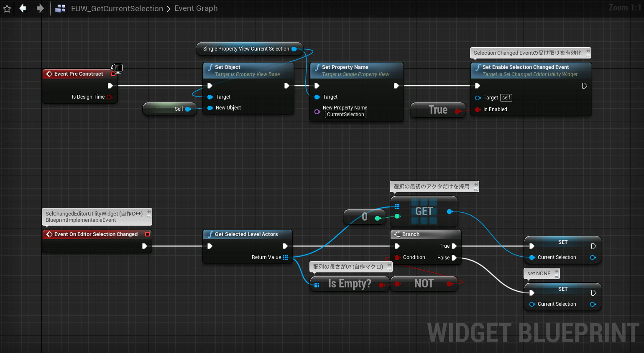The width and height of the screenshot is (644, 353).
Task: Click the Branch False exec pin
Action: coord(454,258)
